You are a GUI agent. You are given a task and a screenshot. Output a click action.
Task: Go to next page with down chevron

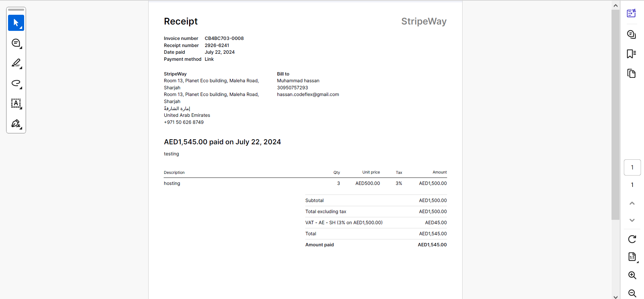pyautogui.click(x=632, y=220)
